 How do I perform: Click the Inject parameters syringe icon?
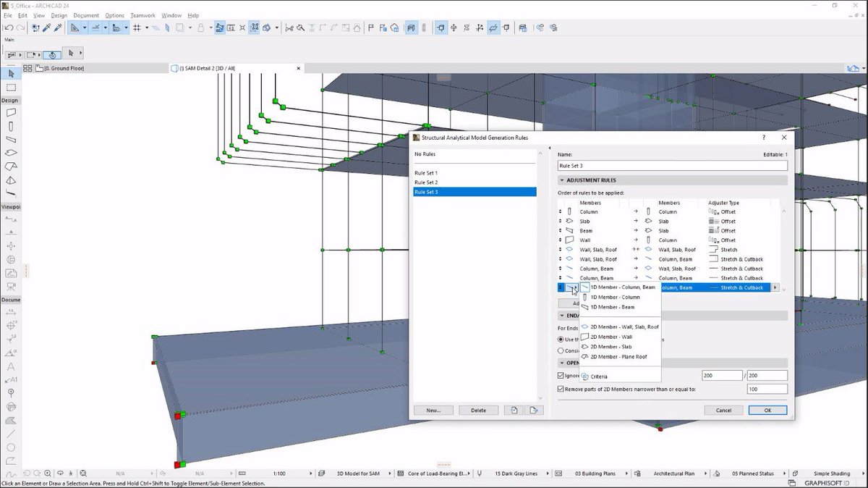pos(56,28)
